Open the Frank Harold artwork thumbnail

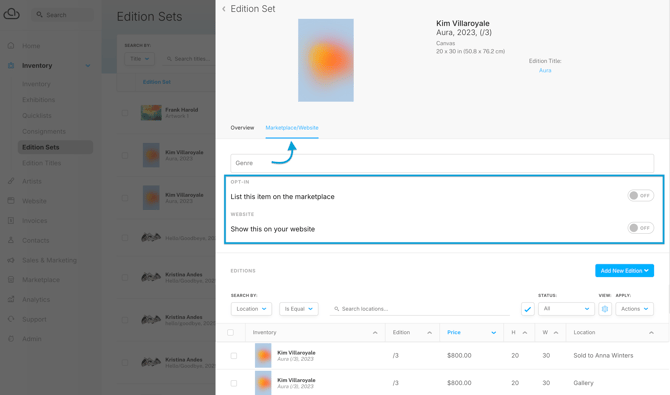pos(151,113)
